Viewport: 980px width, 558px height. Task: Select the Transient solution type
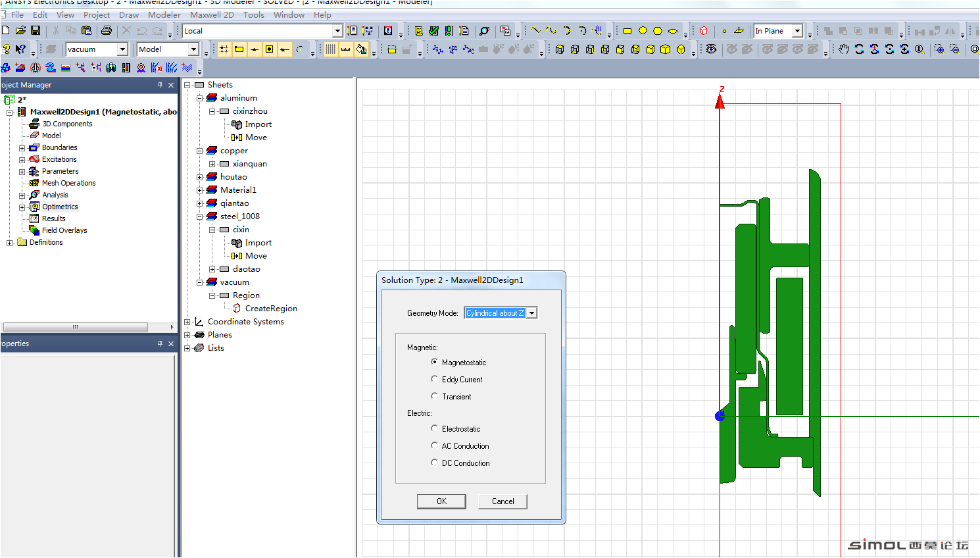pyautogui.click(x=434, y=396)
